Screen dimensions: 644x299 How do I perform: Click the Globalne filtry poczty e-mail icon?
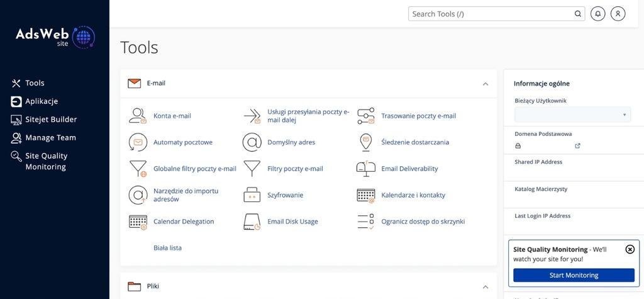coord(138,169)
